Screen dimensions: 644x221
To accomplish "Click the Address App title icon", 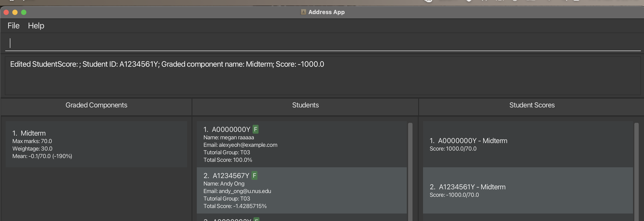I will 303,12.
